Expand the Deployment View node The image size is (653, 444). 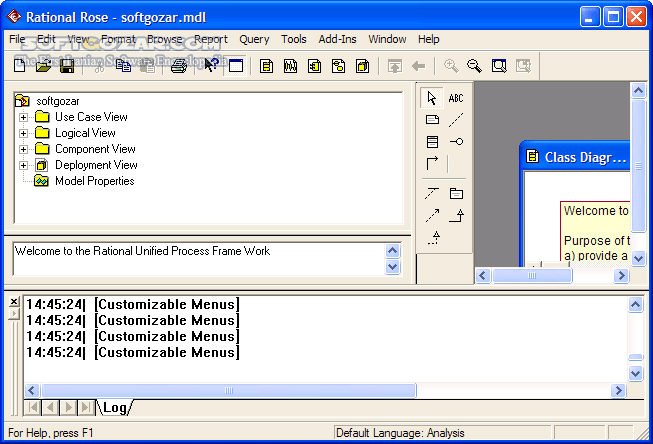[23, 165]
